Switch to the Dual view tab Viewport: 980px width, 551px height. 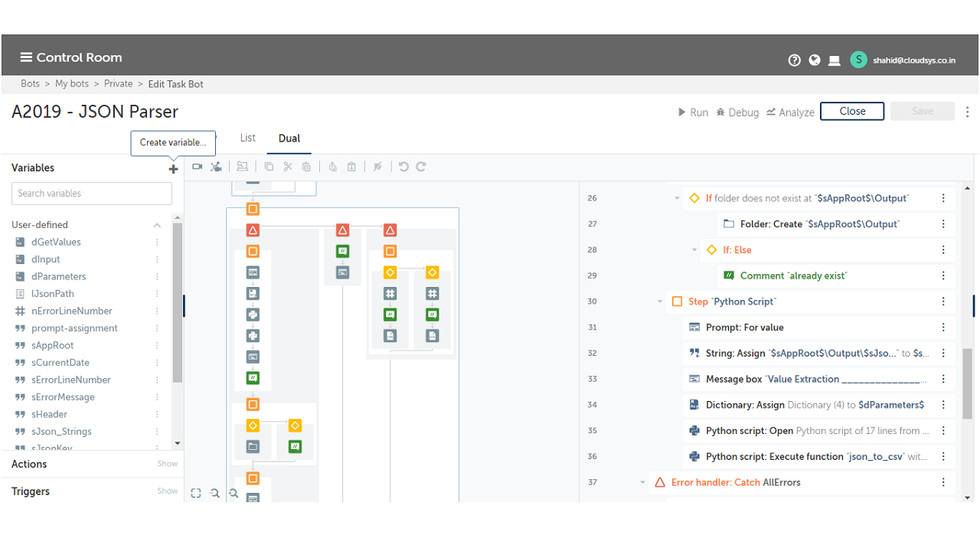(289, 139)
